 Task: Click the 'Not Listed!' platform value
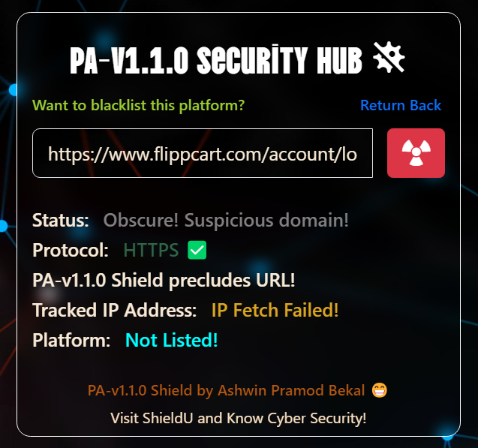[x=172, y=340]
